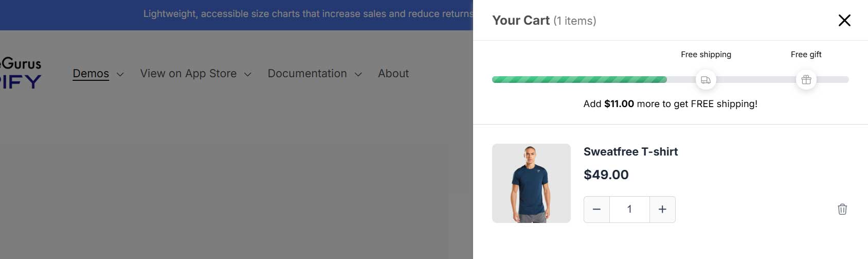Close the cart drawer with the X
The height and width of the screenshot is (259, 868).
[844, 21]
